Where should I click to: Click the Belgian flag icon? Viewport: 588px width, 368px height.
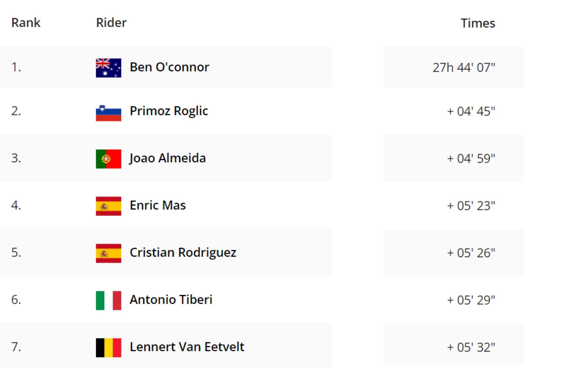108,348
